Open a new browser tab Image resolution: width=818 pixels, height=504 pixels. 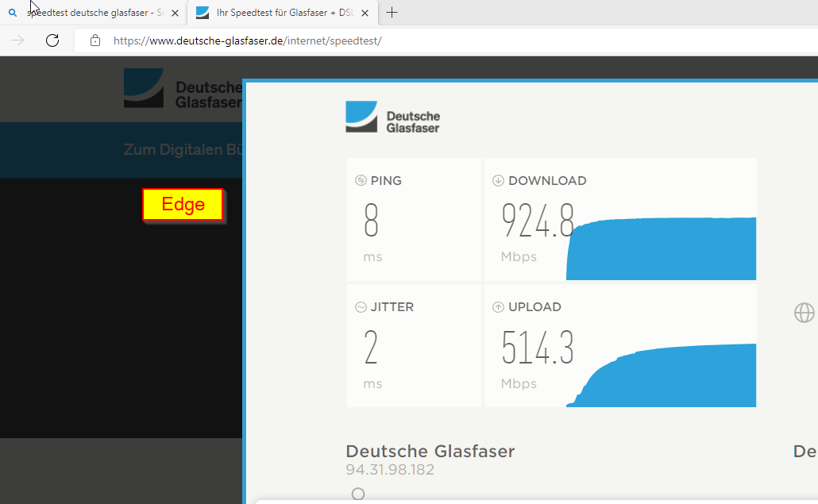tap(392, 13)
